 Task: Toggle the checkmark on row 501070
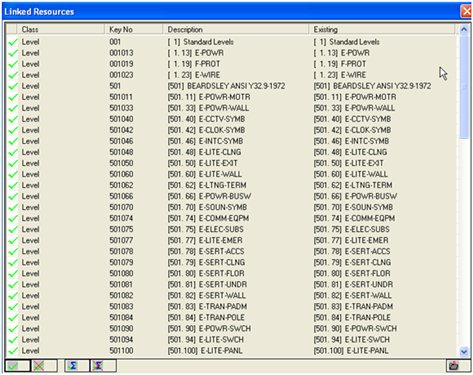tap(13, 207)
